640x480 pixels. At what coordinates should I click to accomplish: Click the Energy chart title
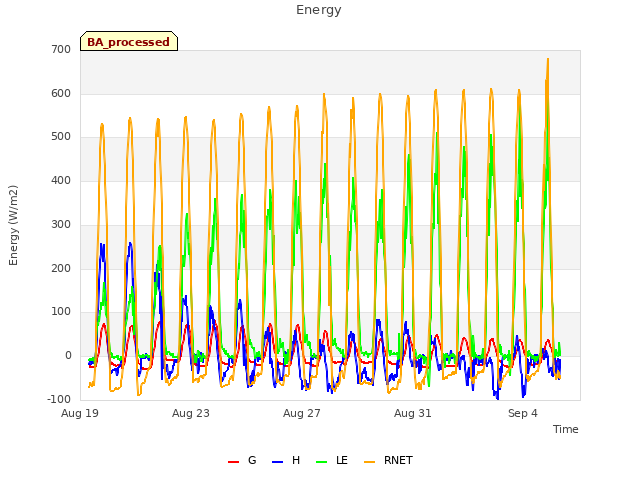[319, 10]
